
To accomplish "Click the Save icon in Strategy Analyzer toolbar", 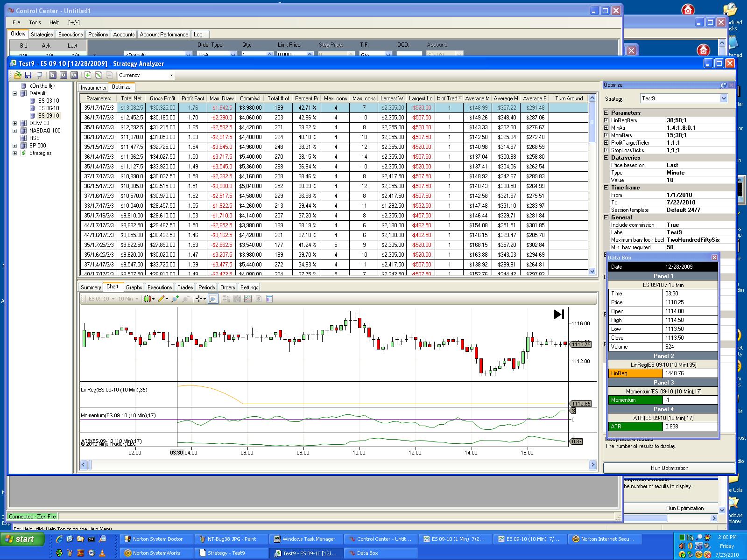I will pos(28,75).
